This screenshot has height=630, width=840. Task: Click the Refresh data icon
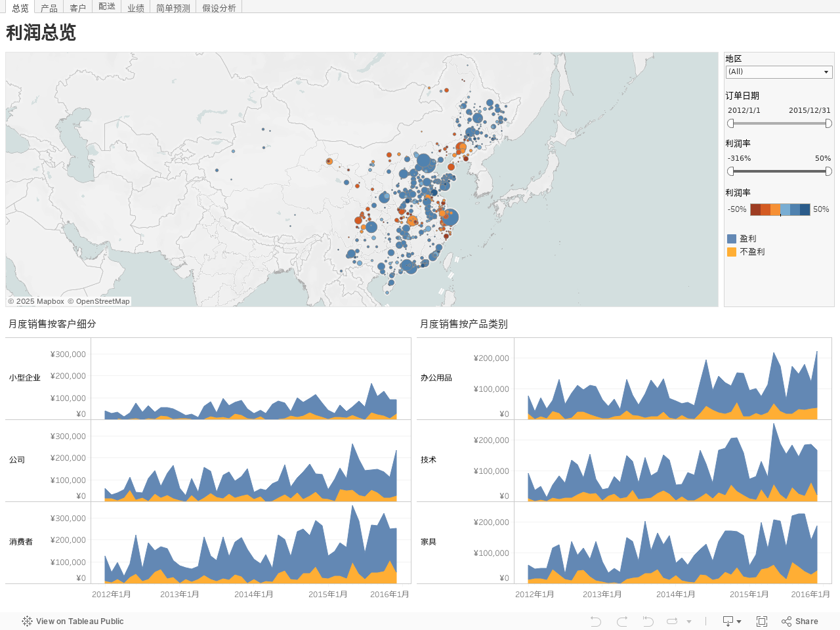pos(672,621)
